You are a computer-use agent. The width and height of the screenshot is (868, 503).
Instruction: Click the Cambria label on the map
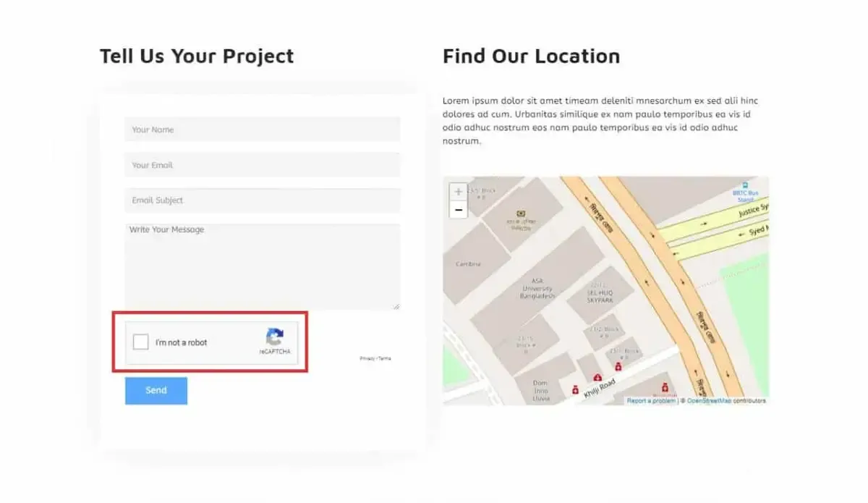[468, 264]
